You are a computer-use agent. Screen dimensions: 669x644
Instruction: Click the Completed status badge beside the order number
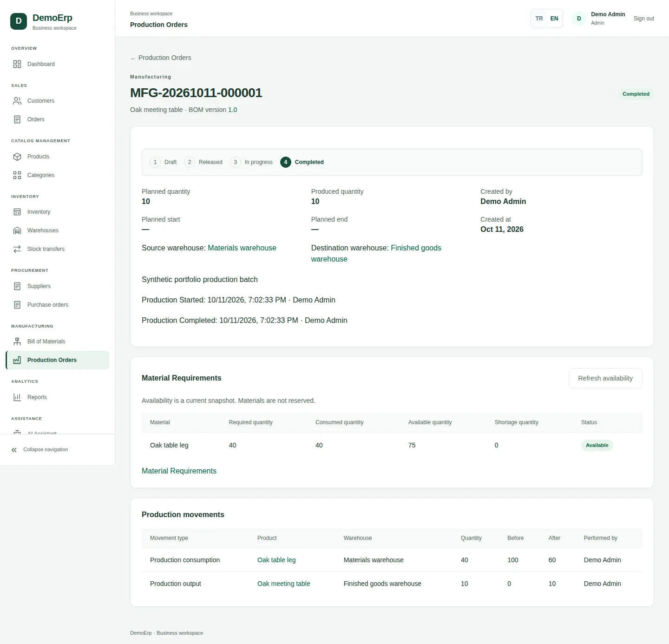[x=636, y=94]
